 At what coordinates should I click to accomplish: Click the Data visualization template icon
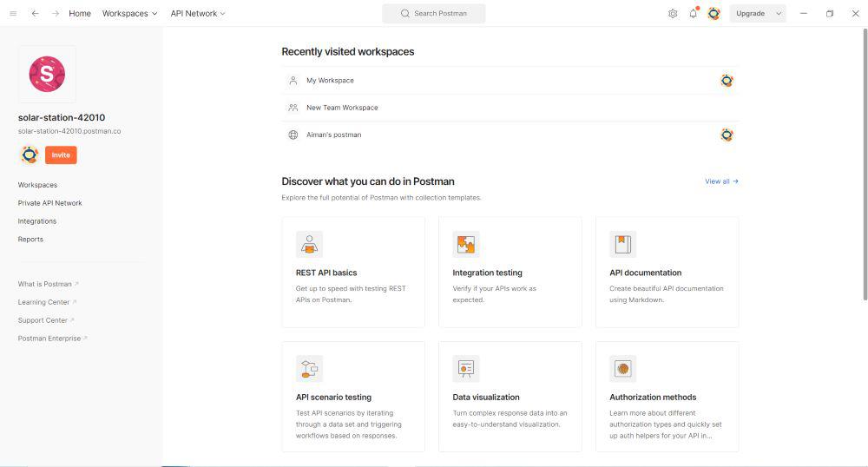(x=466, y=369)
